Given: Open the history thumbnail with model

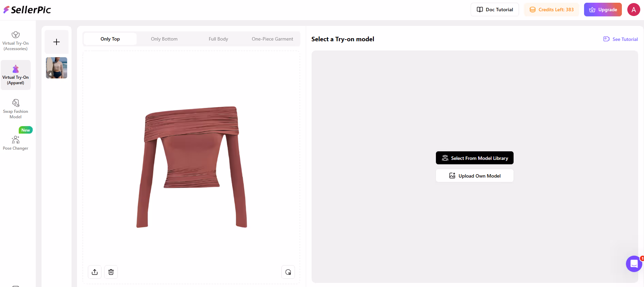Looking at the screenshot, I should click(x=57, y=68).
